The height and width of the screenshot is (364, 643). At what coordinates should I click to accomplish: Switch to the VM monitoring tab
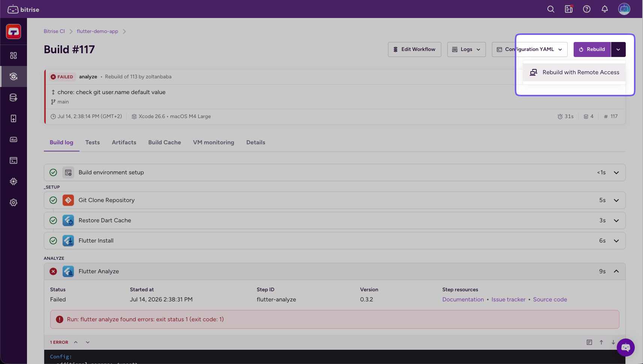coord(214,142)
